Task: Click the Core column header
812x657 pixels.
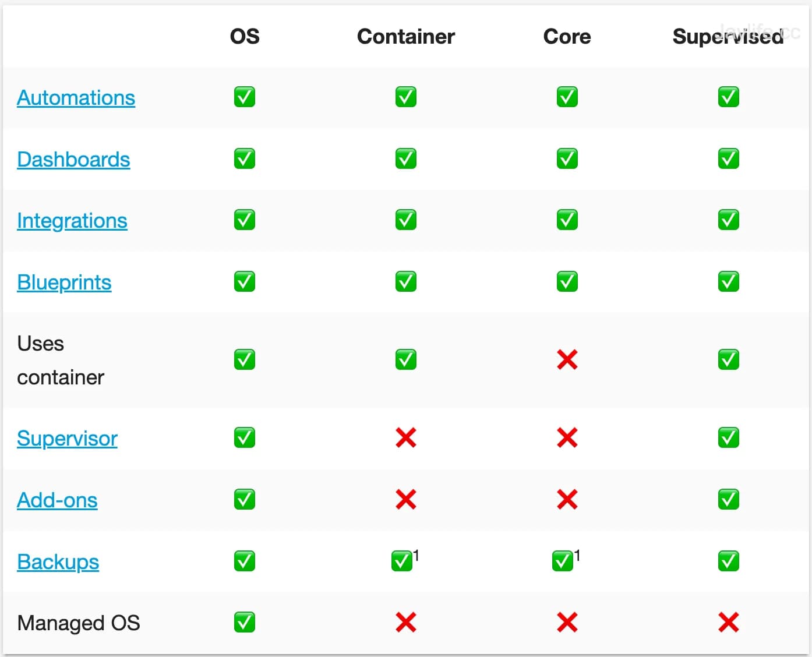Action: pyautogui.click(x=567, y=37)
